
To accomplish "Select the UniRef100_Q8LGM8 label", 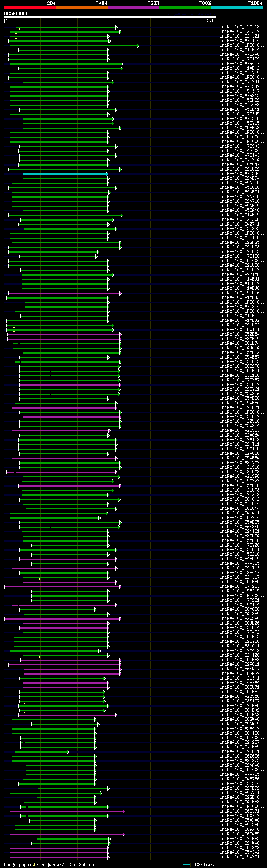I will pyautogui.click(x=239, y=472).
